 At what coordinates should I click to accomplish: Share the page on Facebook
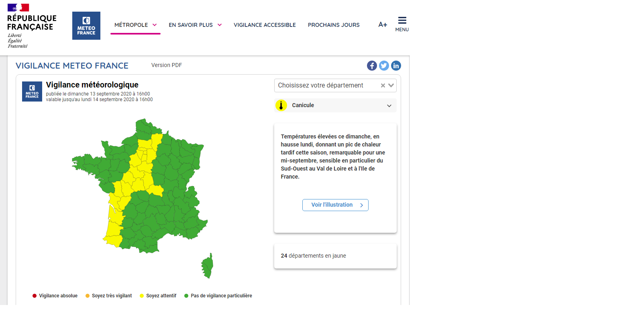372,66
